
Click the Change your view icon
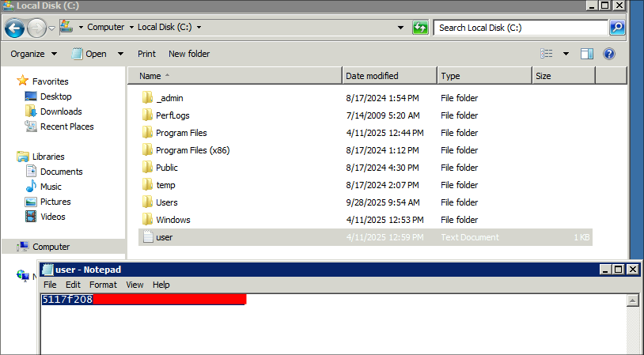tap(547, 54)
